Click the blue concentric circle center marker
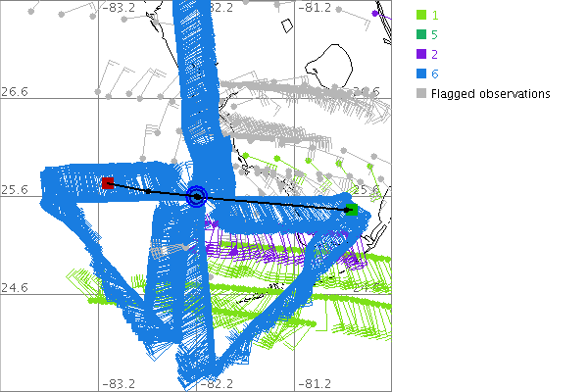The image size is (588, 392). 197,196
